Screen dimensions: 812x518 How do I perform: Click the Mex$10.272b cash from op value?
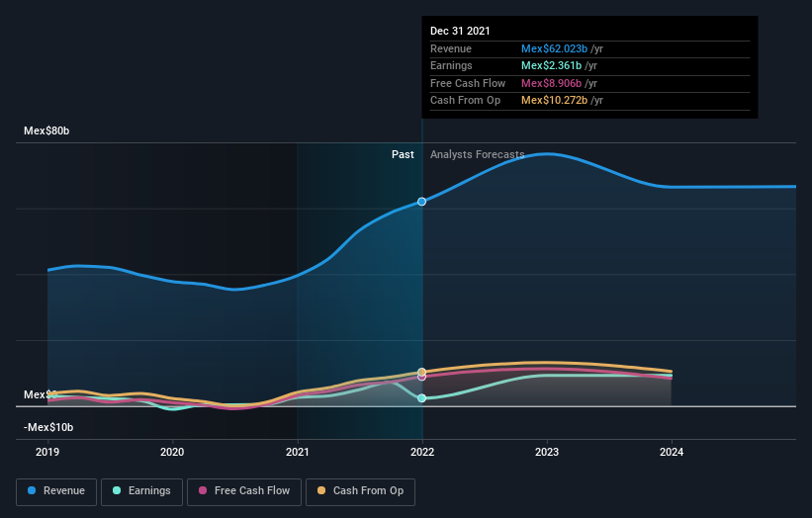point(554,101)
